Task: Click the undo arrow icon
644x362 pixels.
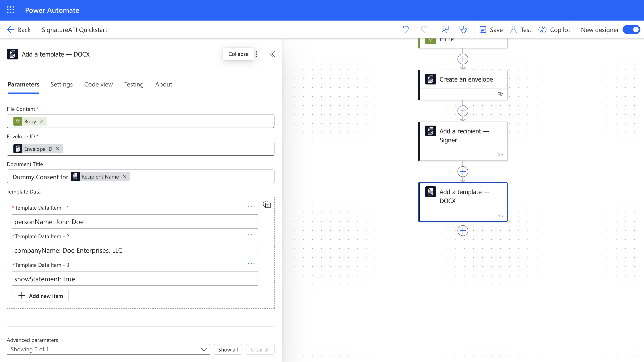Action: point(405,30)
